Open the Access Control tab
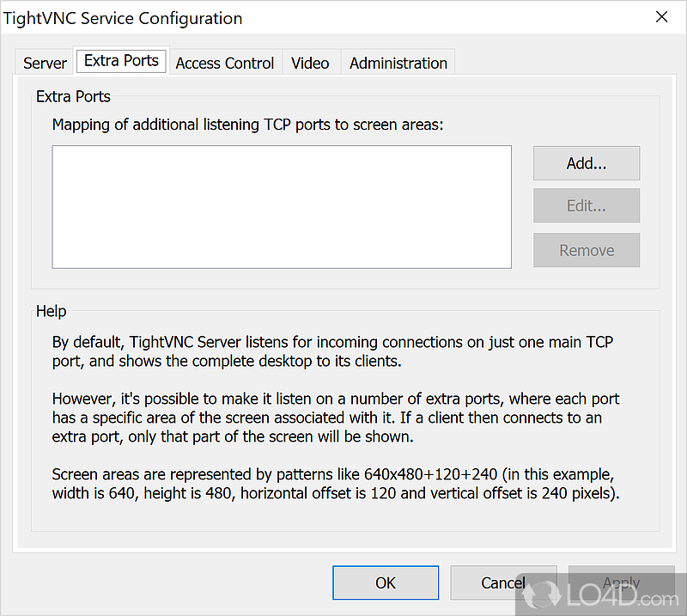Viewport: 687px width, 616px height. (x=224, y=63)
